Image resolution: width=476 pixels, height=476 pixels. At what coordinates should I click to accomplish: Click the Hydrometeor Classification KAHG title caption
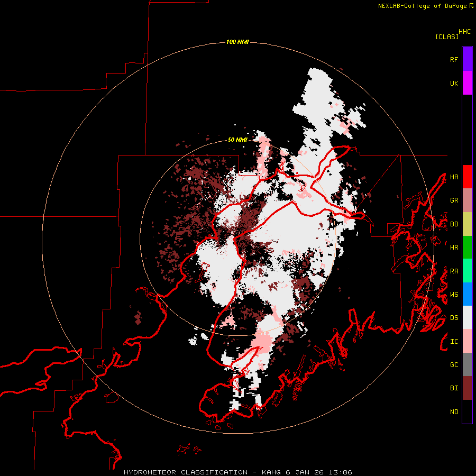coord(237,472)
